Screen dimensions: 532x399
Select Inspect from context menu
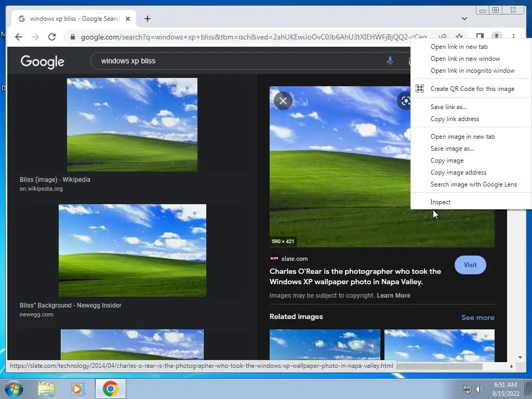tap(471, 202)
